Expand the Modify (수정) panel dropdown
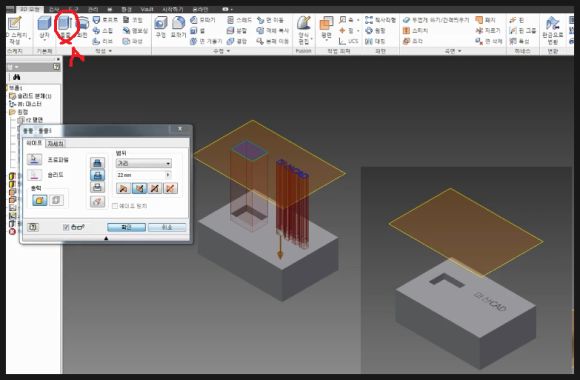580x380 pixels. pyautogui.click(x=228, y=51)
